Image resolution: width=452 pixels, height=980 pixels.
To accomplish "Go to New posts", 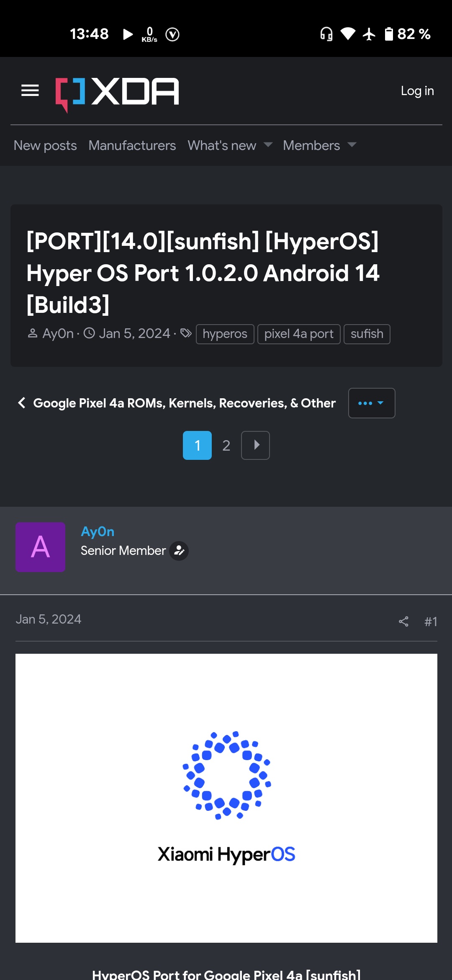I will pyautogui.click(x=45, y=145).
